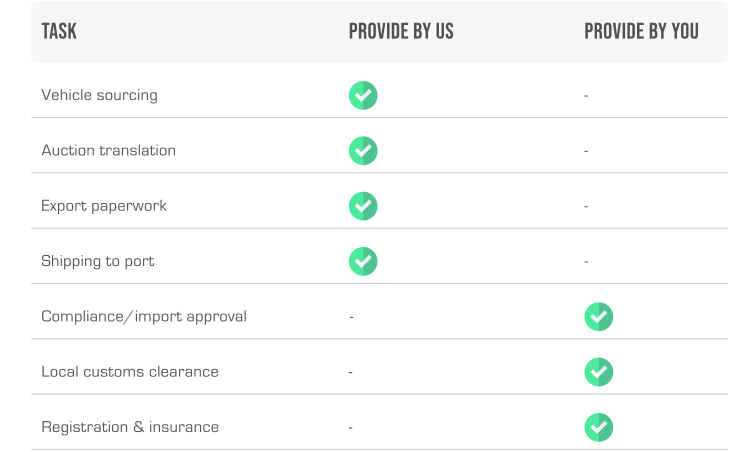This screenshot has height=452, width=736.
Task: Click the dash under Provide By You for Vehicle sourcing
Action: click(x=586, y=96)
